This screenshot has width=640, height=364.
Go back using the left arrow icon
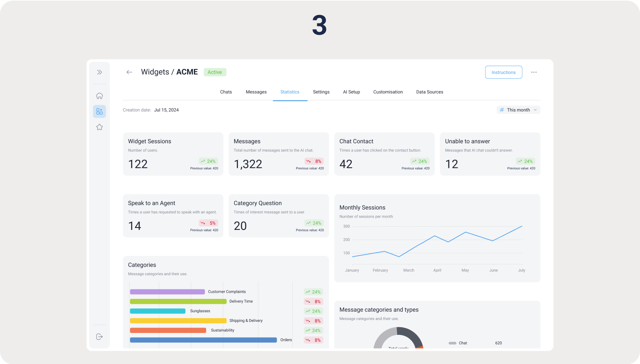(x=130, y=72)
